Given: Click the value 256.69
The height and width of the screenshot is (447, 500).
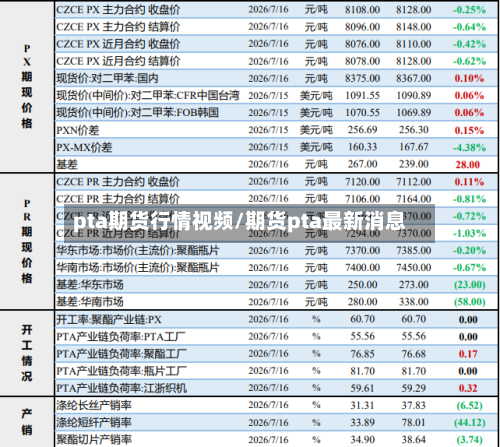Looking at the screenshot, I should [362, 130].
